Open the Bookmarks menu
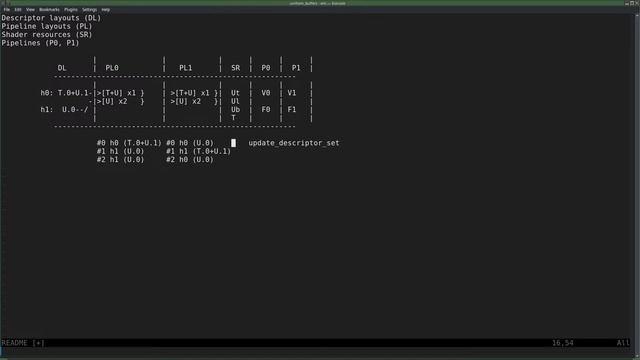Screen dimensions: 640x360 pos(49,9)
